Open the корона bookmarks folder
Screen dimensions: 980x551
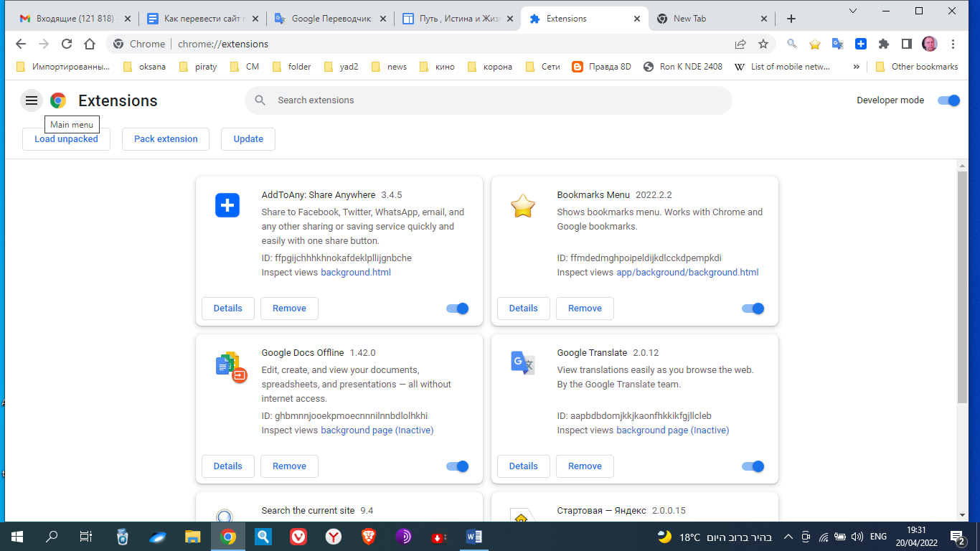(490, 67)
